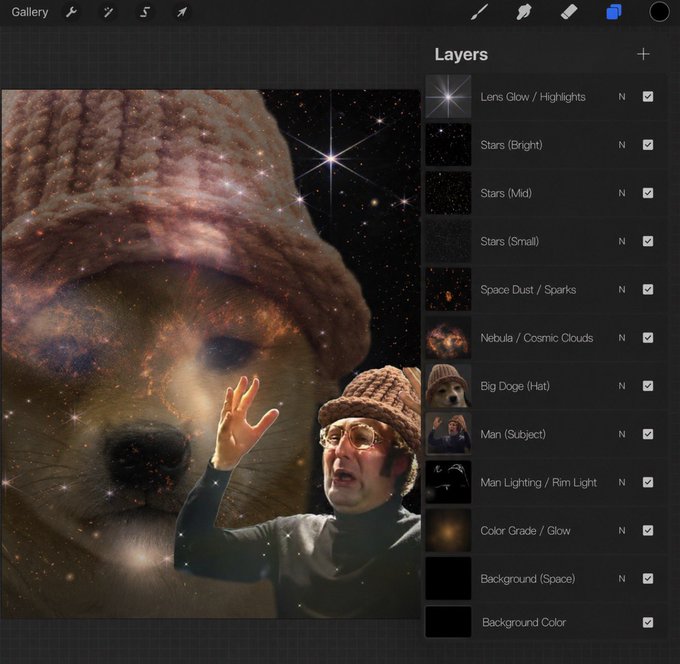Select the Man Lighting / Rim Light thumbnail
Screen dimensions: 680x664
click(x=448, y=482)
